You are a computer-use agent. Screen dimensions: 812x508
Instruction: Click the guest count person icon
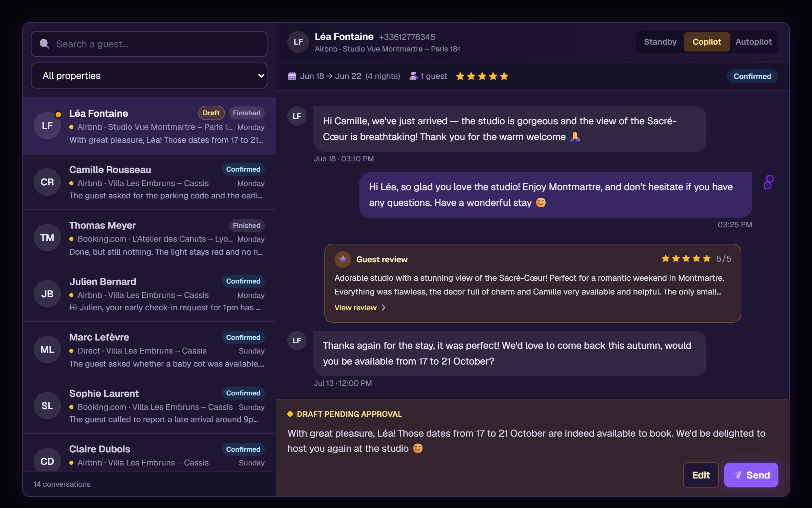pyautogui.click(x=414, y=76)
